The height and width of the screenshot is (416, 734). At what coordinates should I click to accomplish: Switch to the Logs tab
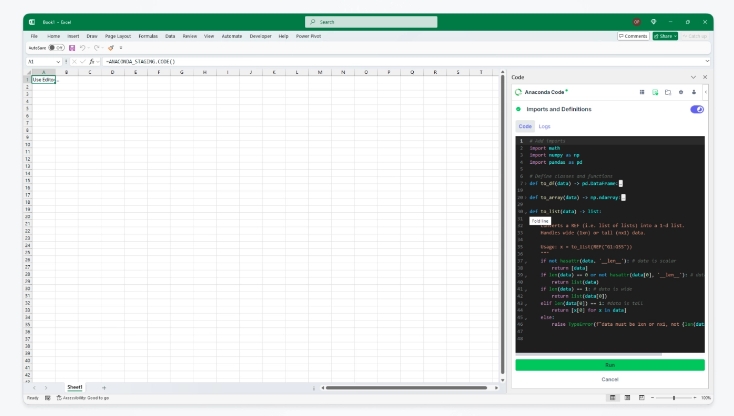click(x=544, y=126)
